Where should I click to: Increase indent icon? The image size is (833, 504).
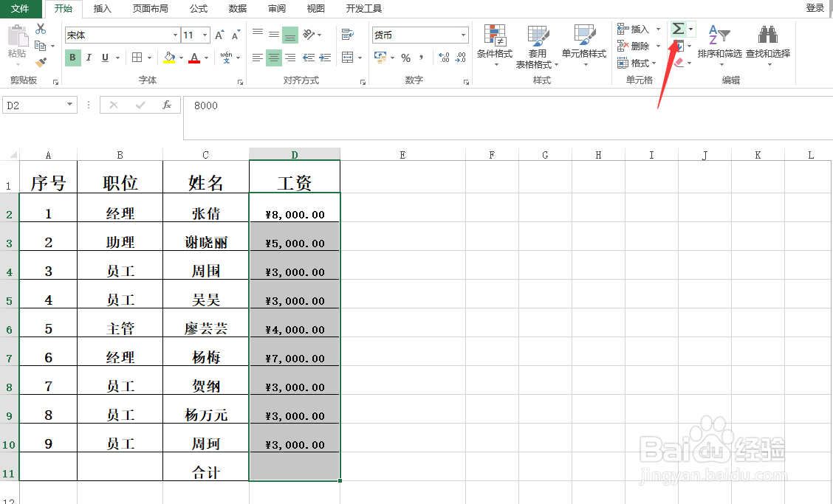(x=325, y=58)
